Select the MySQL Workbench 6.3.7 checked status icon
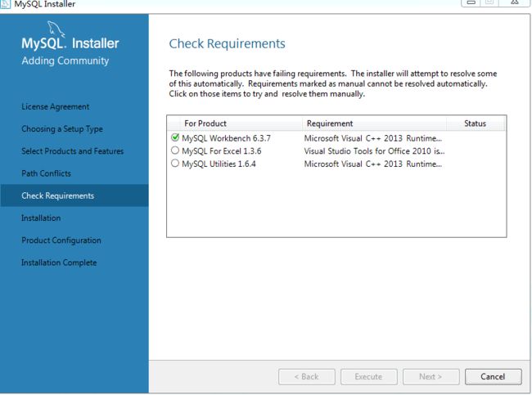 [175, 137]
